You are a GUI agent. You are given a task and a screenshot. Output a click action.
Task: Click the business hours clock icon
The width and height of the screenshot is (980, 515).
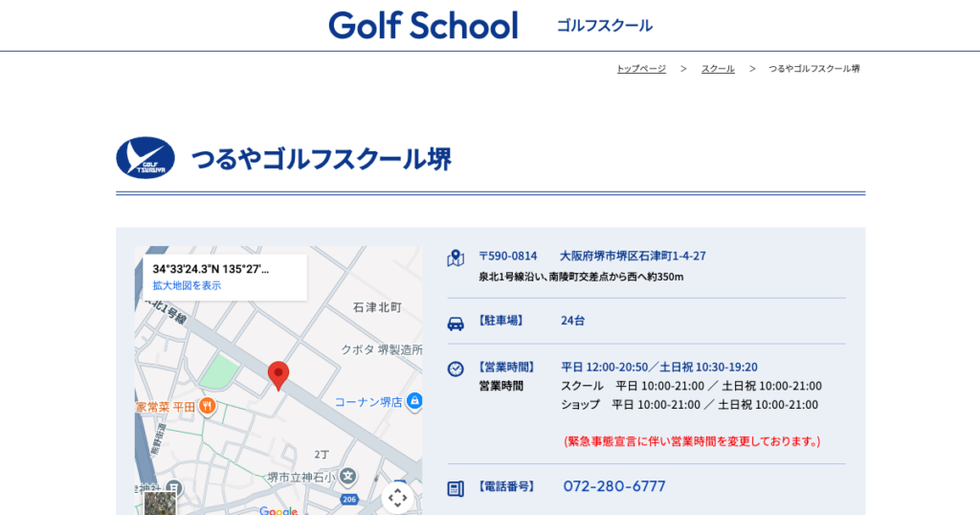[456, 369]
